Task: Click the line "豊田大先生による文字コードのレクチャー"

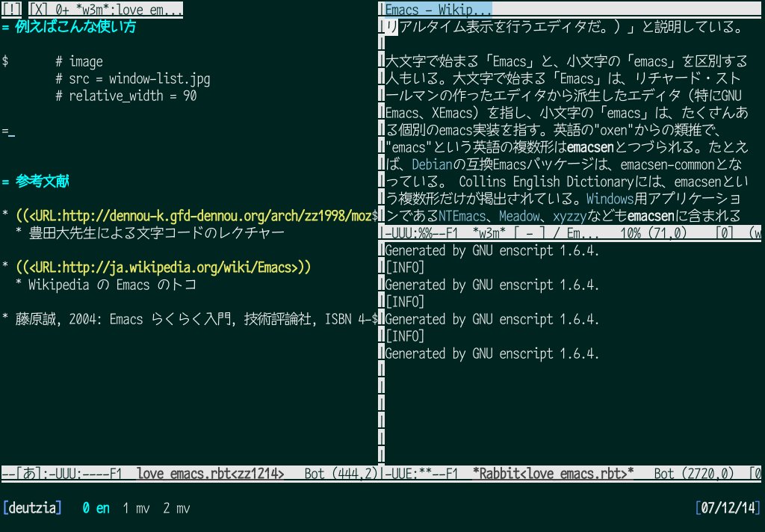Action: tap(156, 233)
